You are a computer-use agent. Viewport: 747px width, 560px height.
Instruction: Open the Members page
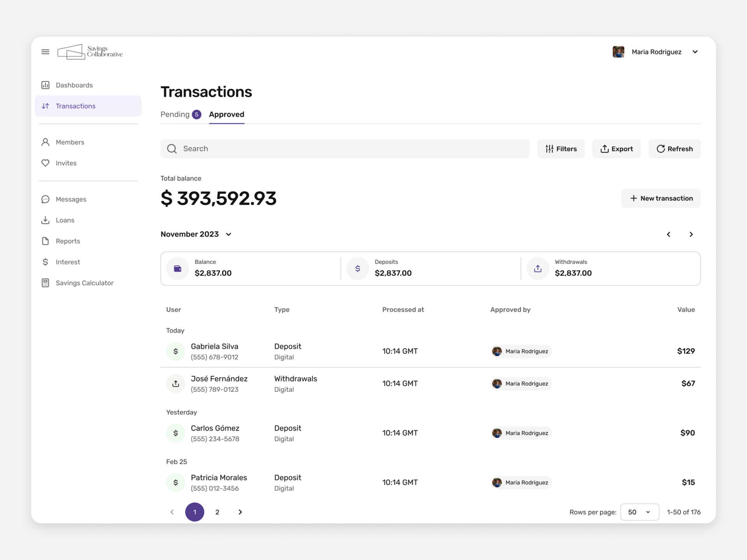point(70,142)
